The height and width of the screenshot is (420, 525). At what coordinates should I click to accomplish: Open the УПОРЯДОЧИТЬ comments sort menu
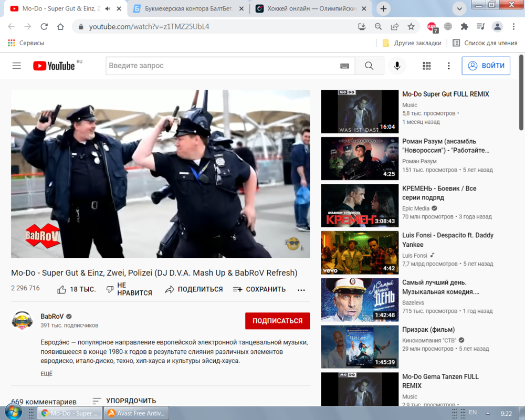coord(124,401)
